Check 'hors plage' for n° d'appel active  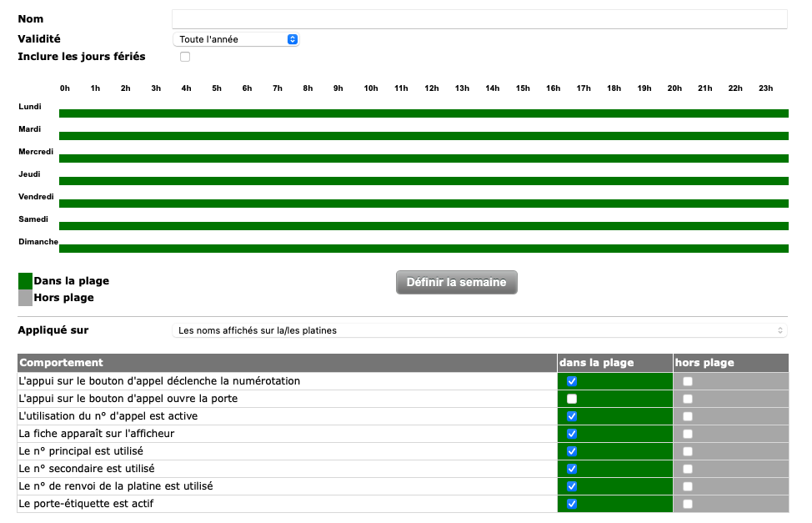[x=688, y=416]
